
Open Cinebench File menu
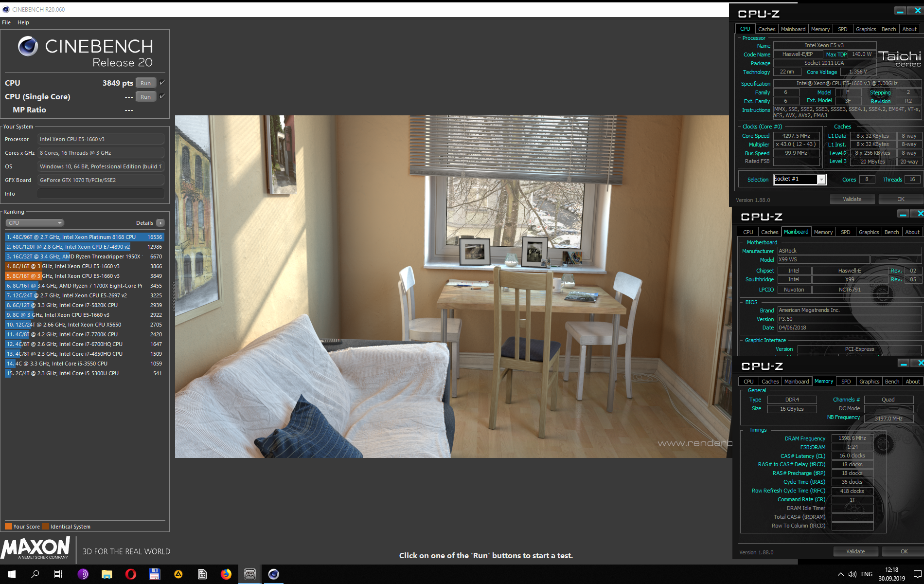click(6, 22)
